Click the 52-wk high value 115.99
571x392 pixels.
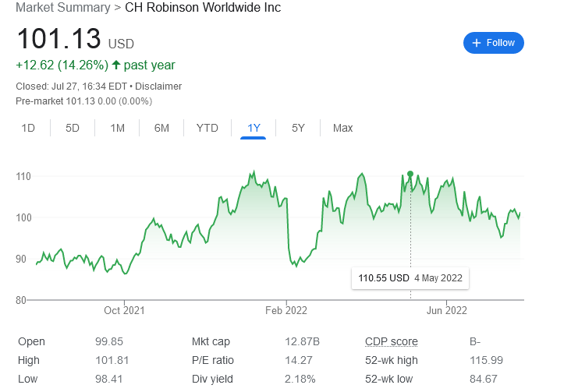pos(486,360)
